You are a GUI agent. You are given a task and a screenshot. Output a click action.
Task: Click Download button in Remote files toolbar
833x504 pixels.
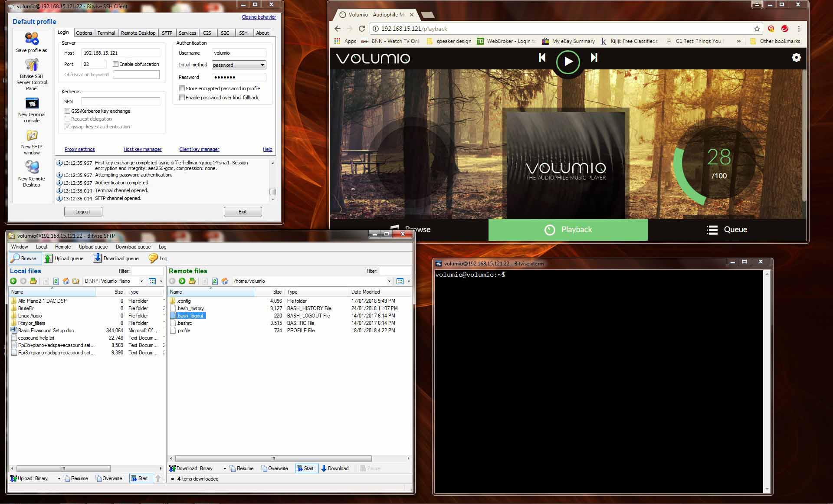coord(335,468)
